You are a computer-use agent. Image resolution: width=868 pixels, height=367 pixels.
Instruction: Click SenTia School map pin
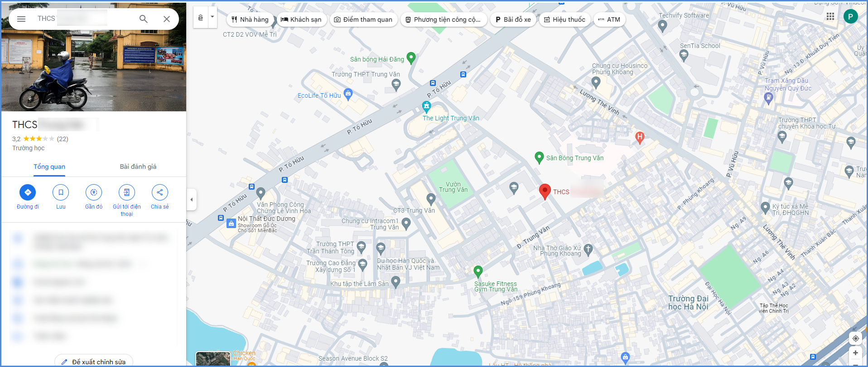(x=684, y=55)
